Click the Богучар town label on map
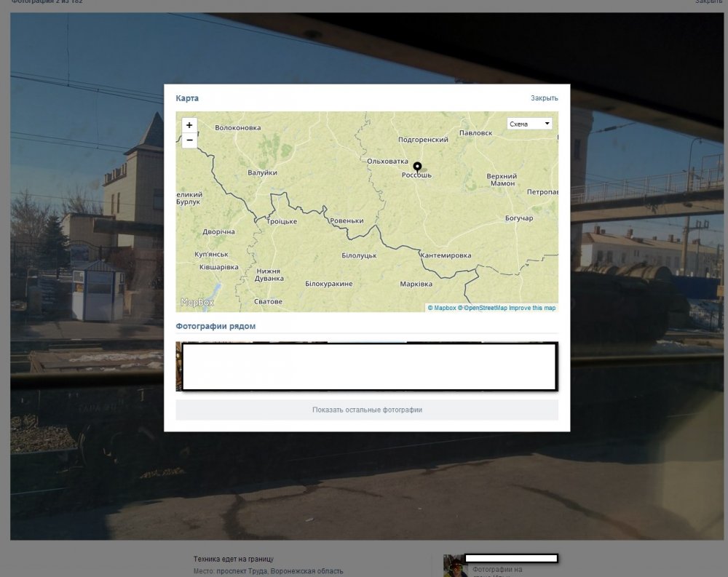The width and height of the screenshot is (728, 577). (518, 218)
